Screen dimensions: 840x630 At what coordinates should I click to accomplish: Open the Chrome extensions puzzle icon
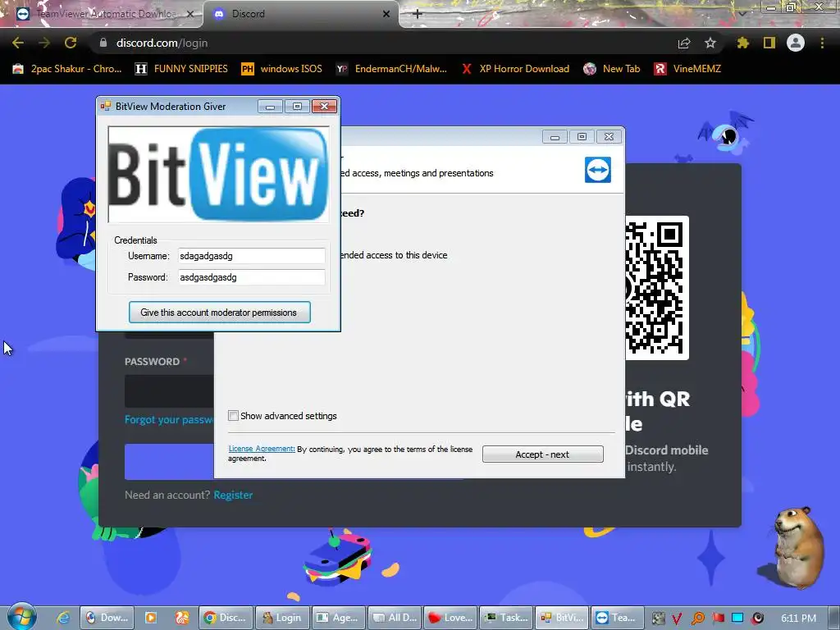click(x=743, y=43)
